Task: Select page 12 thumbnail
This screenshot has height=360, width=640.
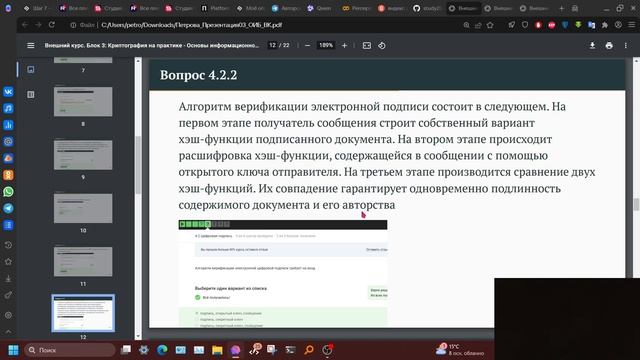Action: [83, 313]
